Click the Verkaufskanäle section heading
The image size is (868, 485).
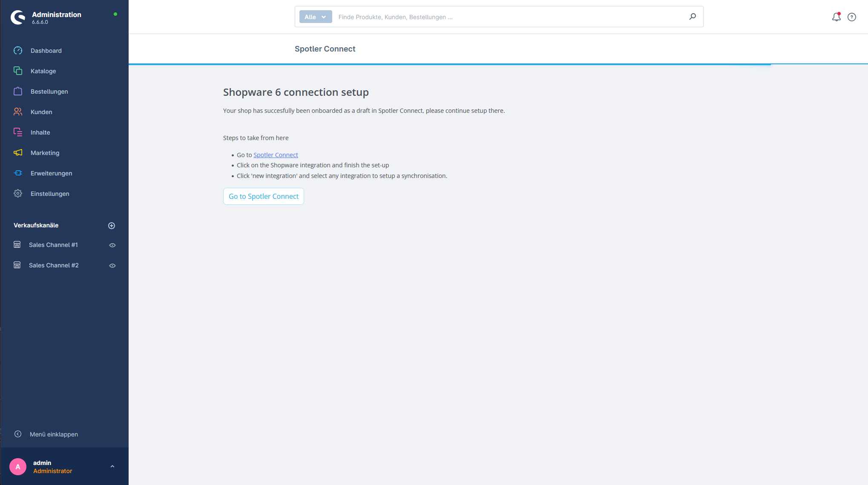[36, 225]
